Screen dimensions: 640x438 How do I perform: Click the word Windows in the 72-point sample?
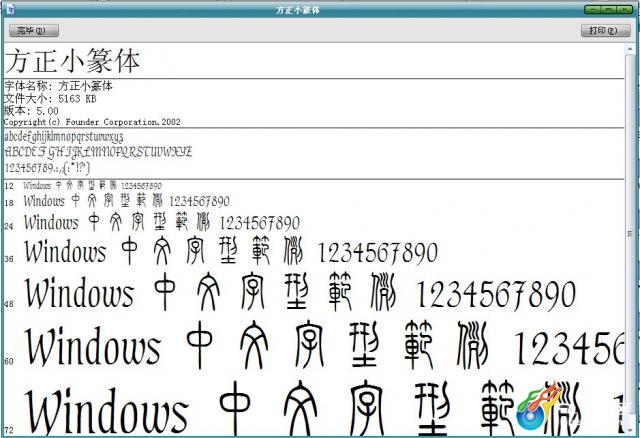107,412
